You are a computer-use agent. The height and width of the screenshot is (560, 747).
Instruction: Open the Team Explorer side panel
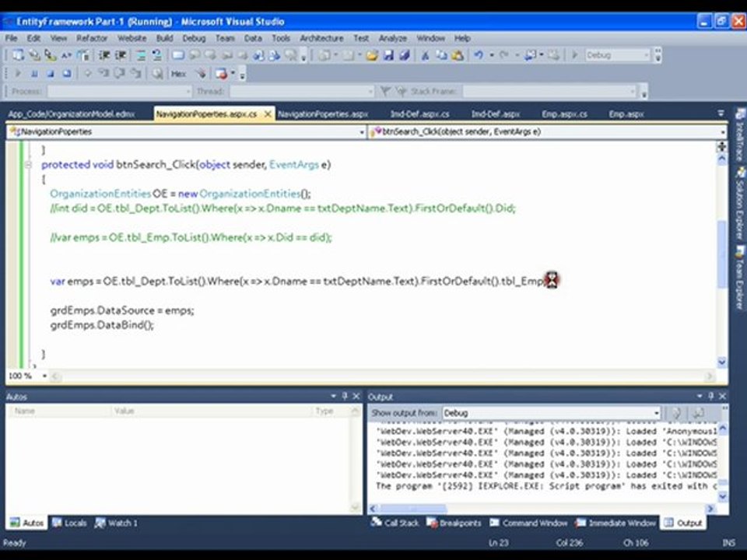(x=740, y=277)
